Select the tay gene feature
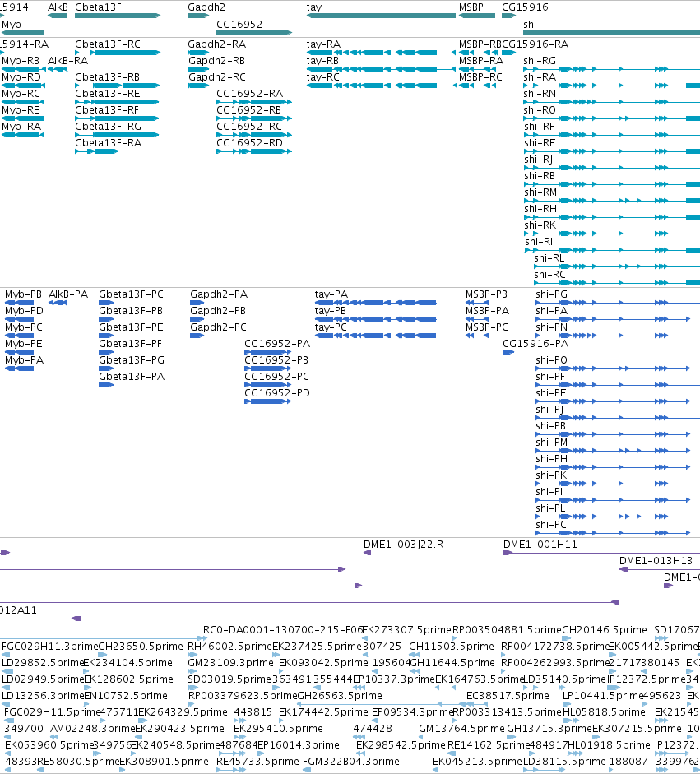700x774 pixels. (381, 16)
